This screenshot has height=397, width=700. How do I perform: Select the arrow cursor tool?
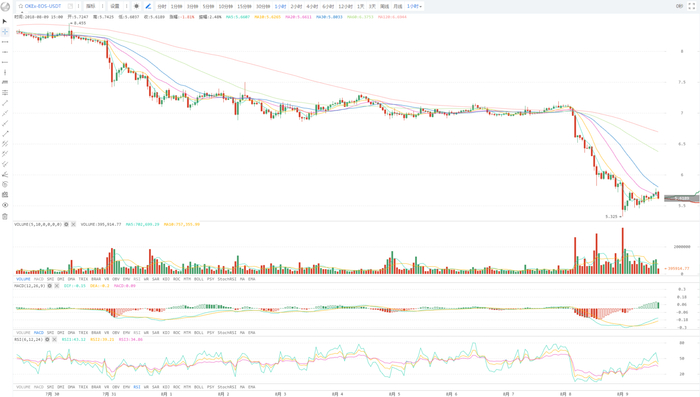tap(5, 21)
